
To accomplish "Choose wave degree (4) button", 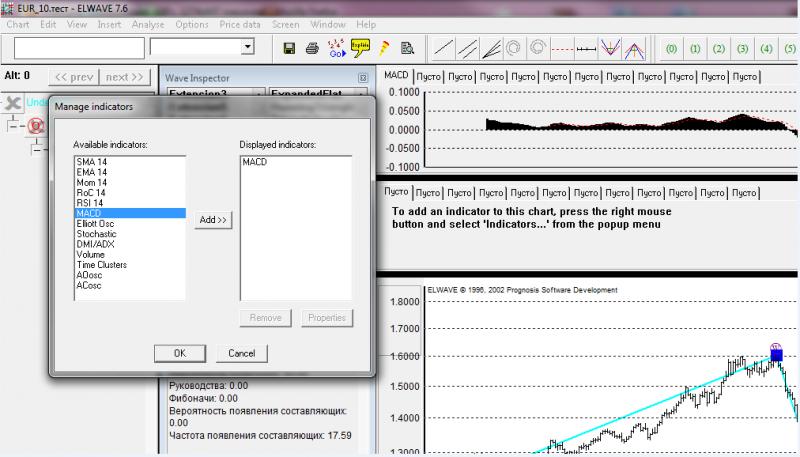I will (x=766, y=49).
